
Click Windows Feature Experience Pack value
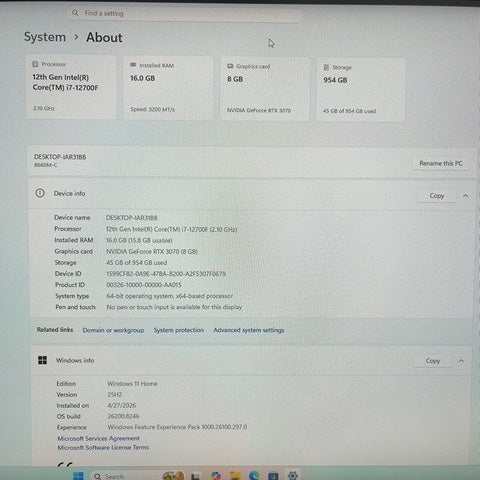click(177, 427)
